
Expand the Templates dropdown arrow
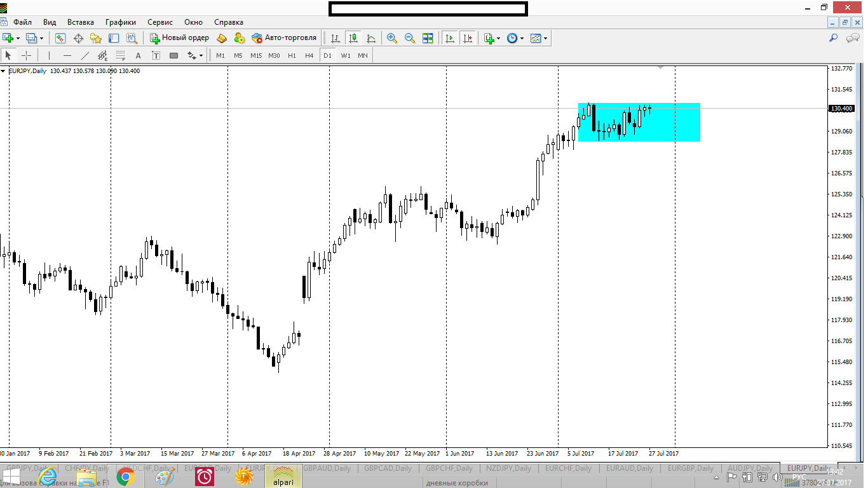click(x=545, y=38)
